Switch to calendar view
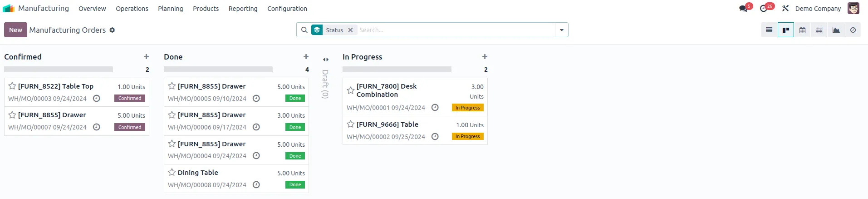 pos(803,30)
